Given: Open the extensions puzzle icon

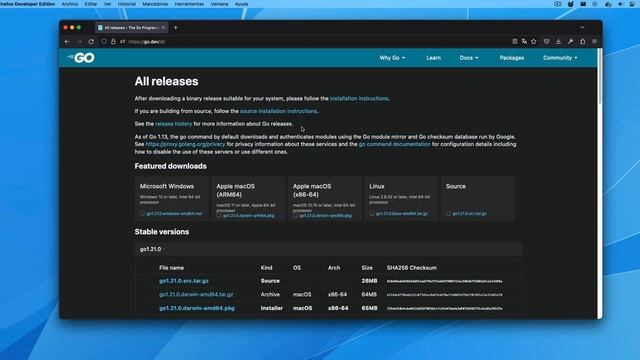Looking at the screenshot, I should 582,42.
